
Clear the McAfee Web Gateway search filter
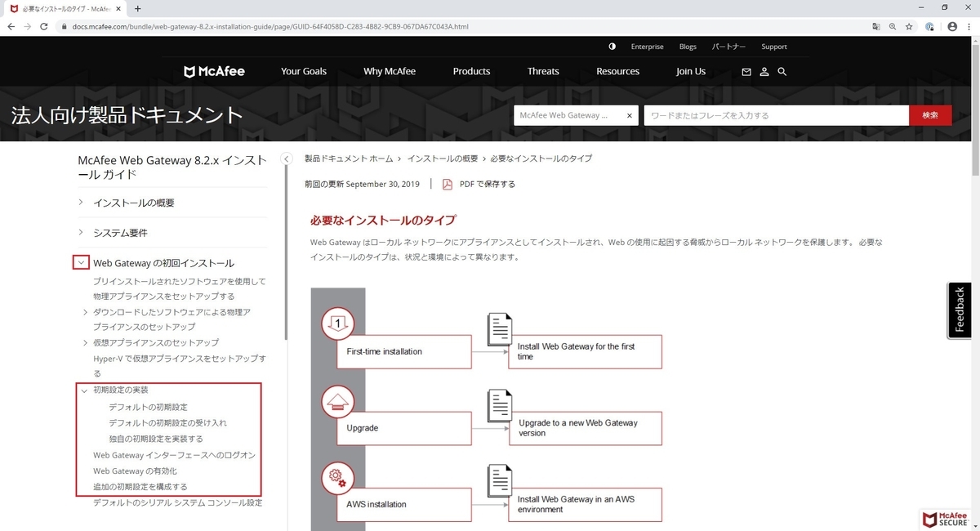pos(629,115)
